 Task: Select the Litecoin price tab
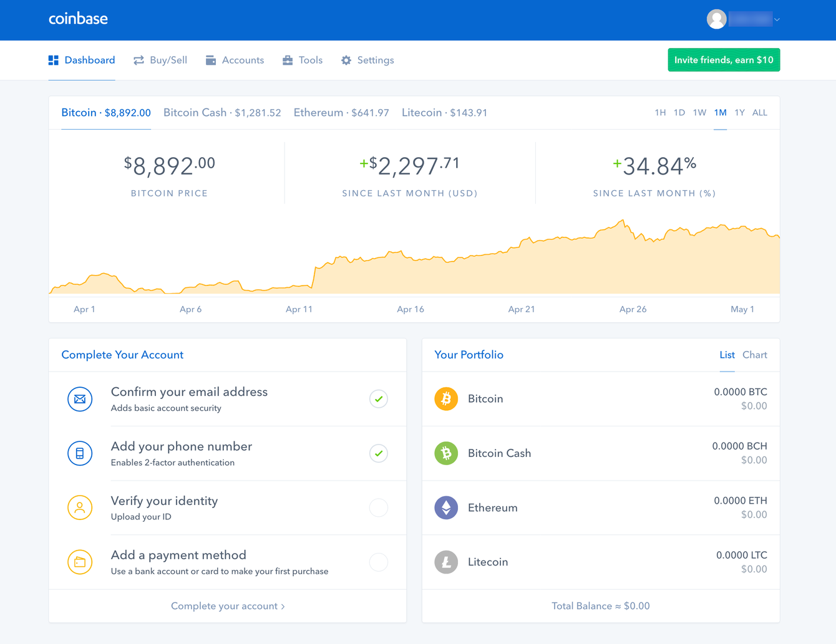coord(444,112)
